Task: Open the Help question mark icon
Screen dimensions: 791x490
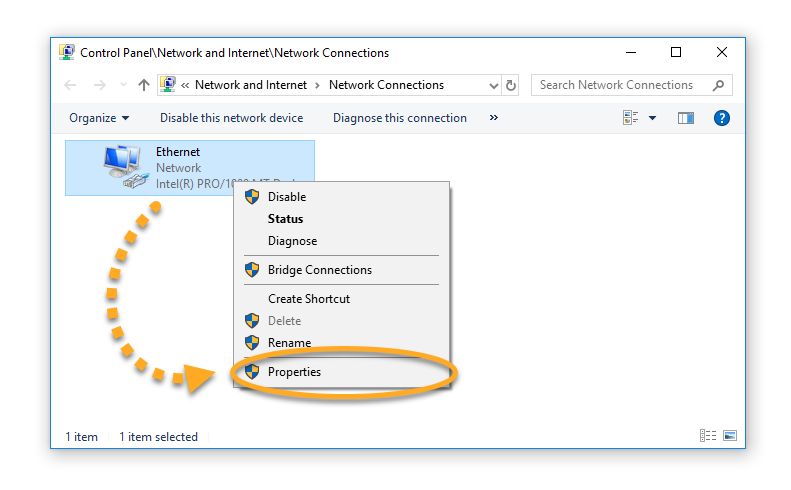Action: coord(721,118)
